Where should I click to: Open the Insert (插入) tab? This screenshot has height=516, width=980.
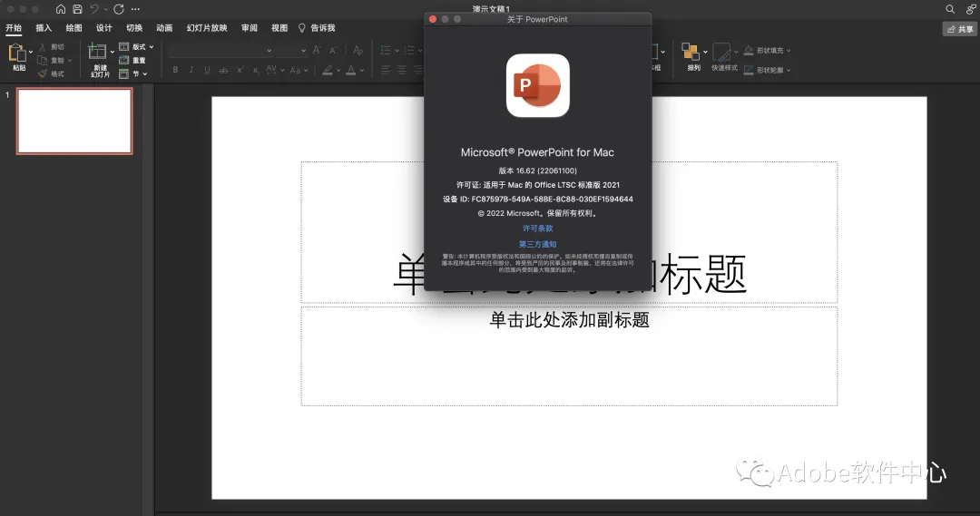tap(44, 28)
